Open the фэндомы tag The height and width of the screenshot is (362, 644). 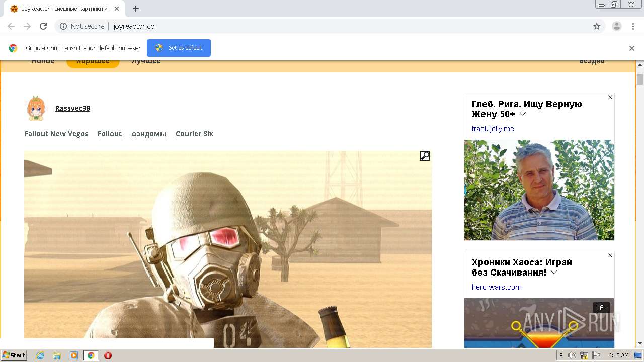click(x=148, y=134)
